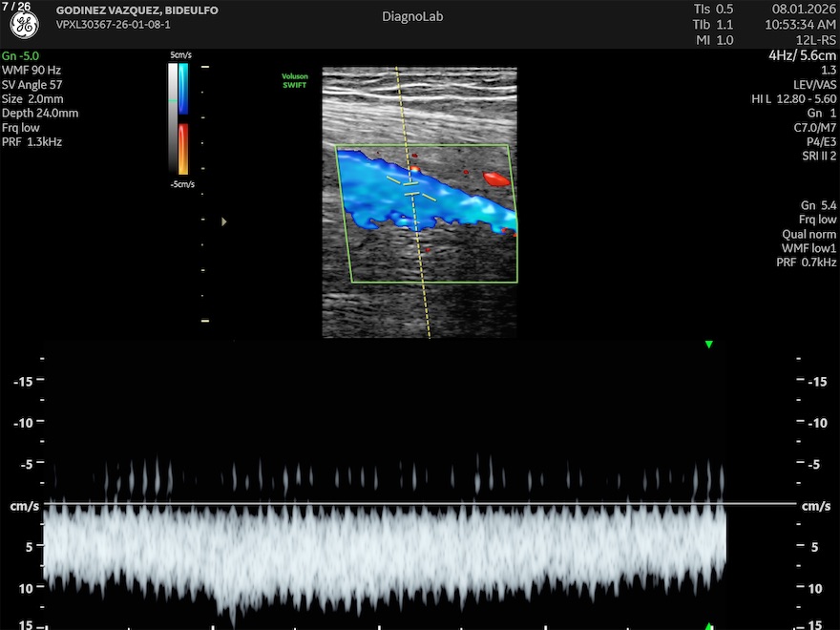
Task: Select the blue color Doppler velocity bar
Action: [183, 90]
